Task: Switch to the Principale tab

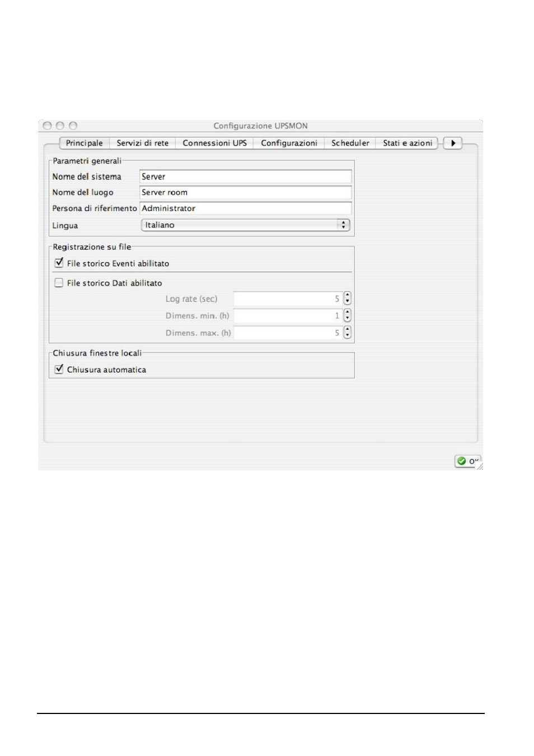Action: pos(85,143)
